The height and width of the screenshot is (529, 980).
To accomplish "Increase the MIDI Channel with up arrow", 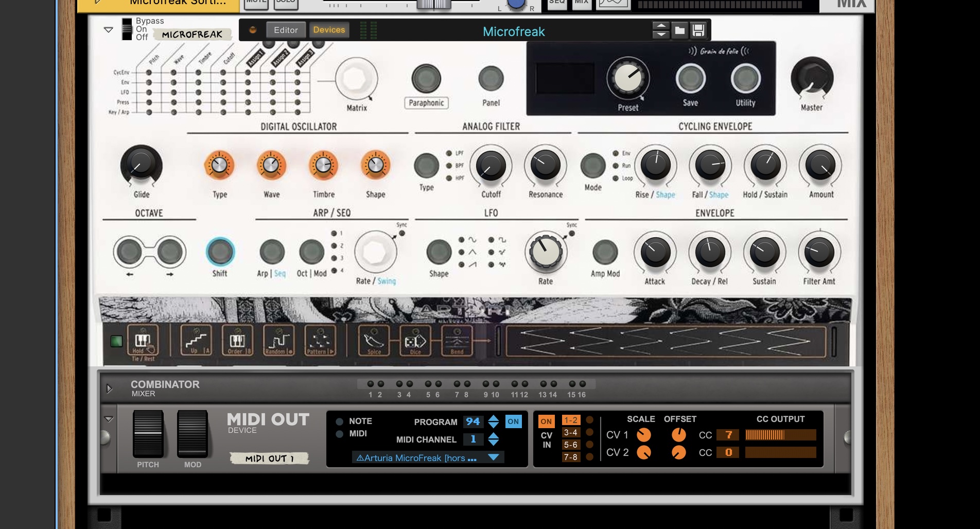I will click(493, 435).
